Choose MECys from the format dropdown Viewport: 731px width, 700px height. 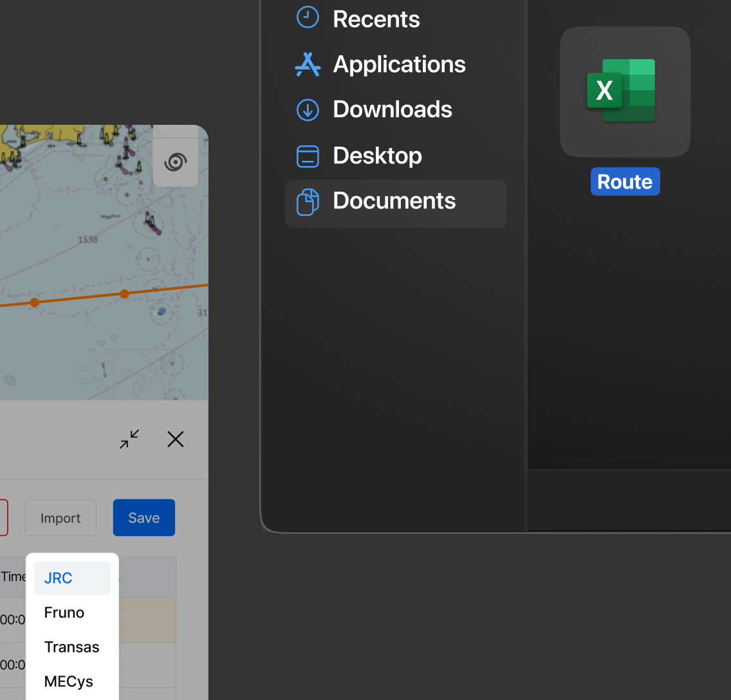[72, 681]
